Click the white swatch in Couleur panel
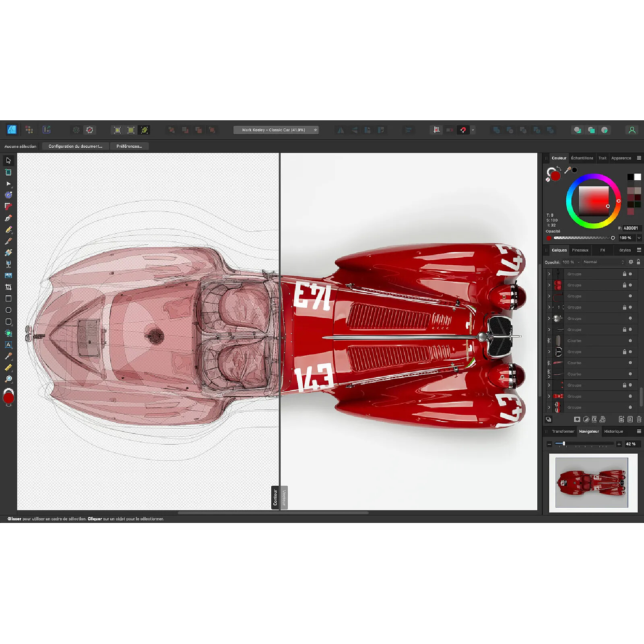The image size is (644, 644). click(638, 177)
